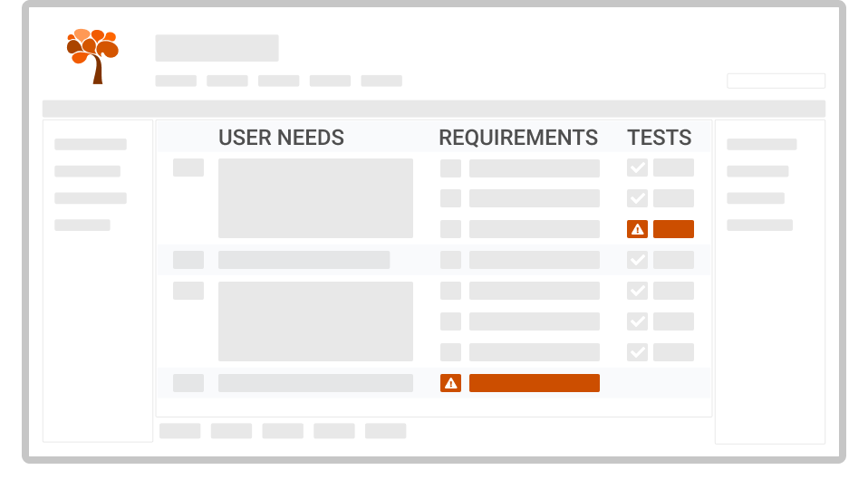Click the first button below the table
The height and width of the screenshot is (489, 868).
coord(180,431)
